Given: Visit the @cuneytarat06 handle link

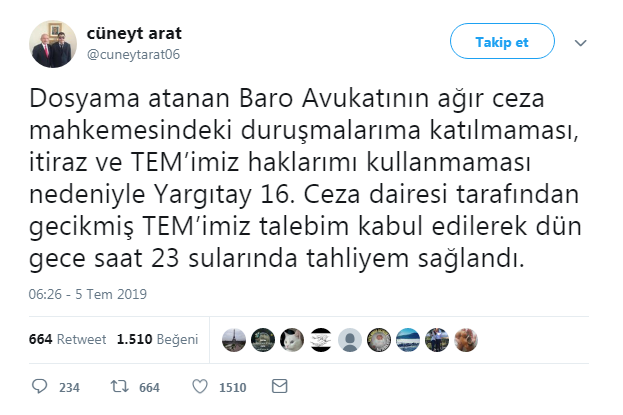Looking at the screenshot, I should 133,54.
